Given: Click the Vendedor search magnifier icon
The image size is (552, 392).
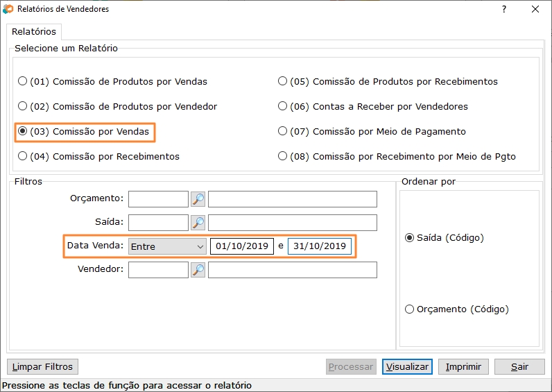Looking at the screenshot, I should point(198,270).
